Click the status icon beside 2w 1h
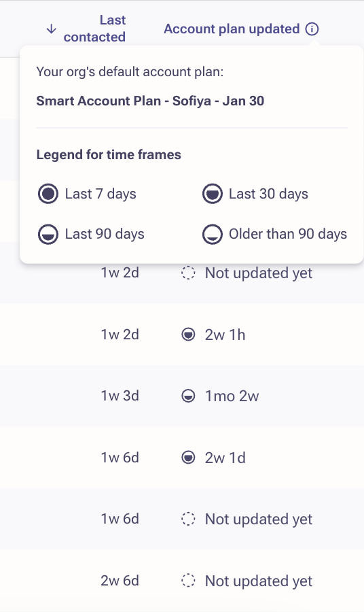 (188, 335)
